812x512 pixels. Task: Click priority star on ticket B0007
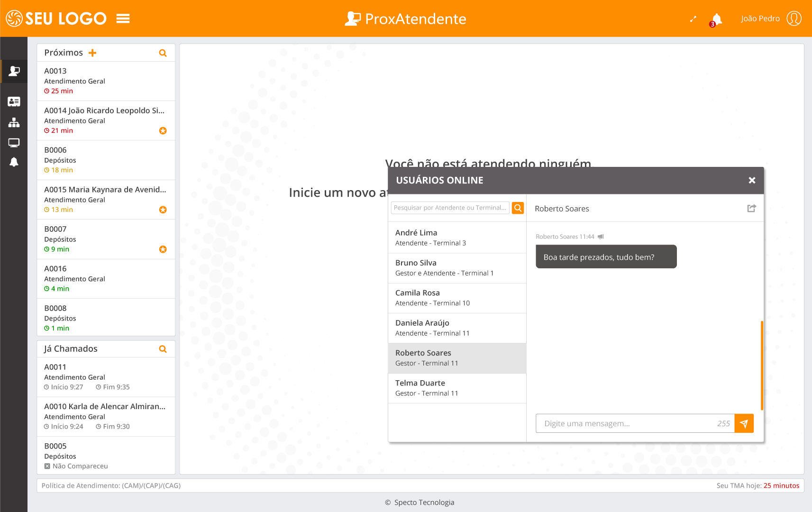tap(163, 249)
